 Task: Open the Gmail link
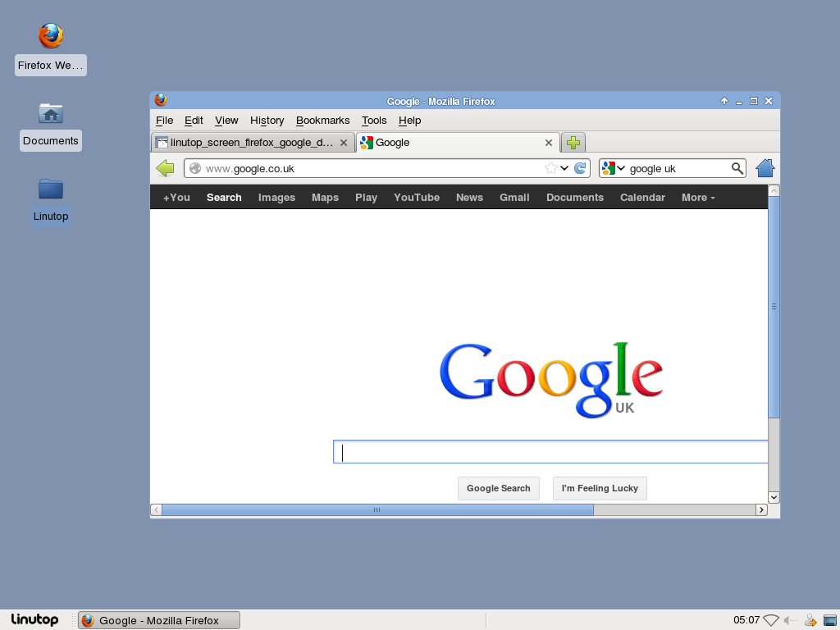coord(514,198)
